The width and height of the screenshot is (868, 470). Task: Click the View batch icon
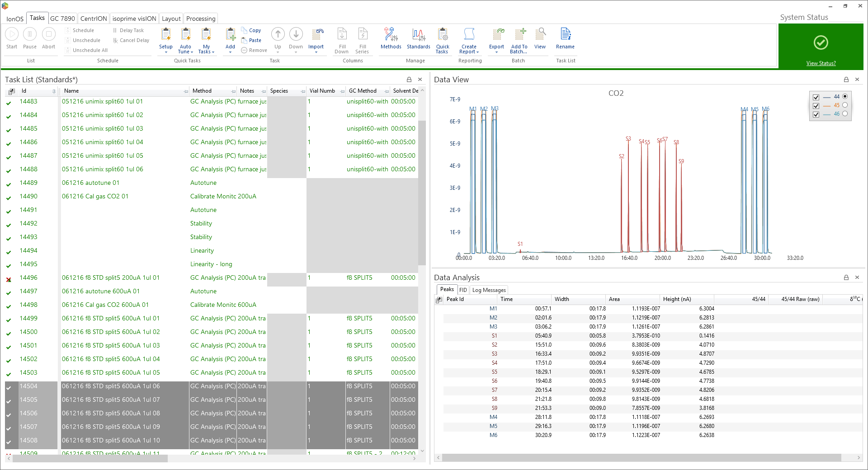[x=540, y=38]
